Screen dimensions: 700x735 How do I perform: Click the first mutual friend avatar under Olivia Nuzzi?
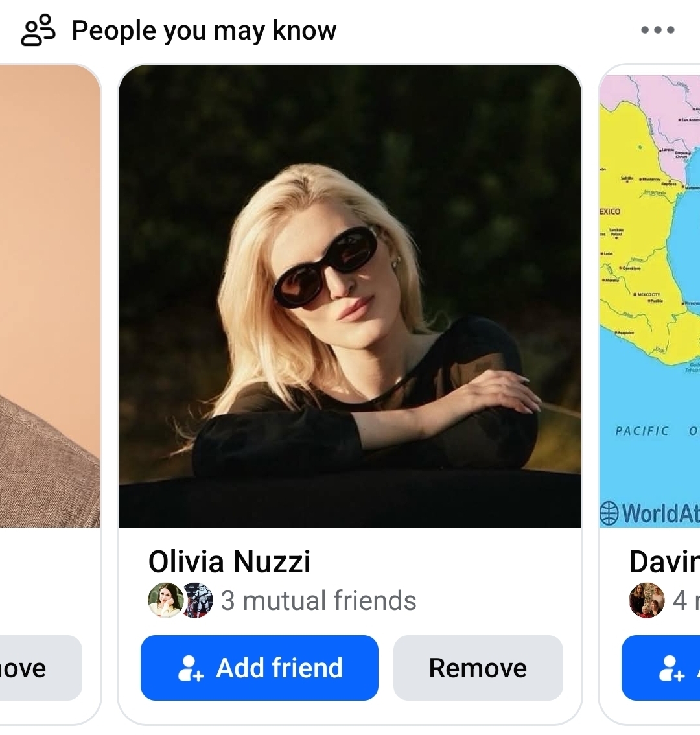click(164, 600)
